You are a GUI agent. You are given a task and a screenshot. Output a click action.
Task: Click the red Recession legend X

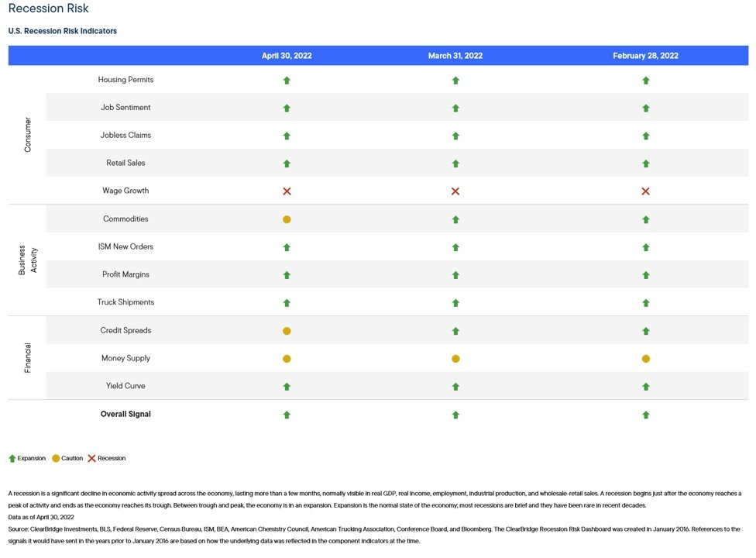point(92,458)
